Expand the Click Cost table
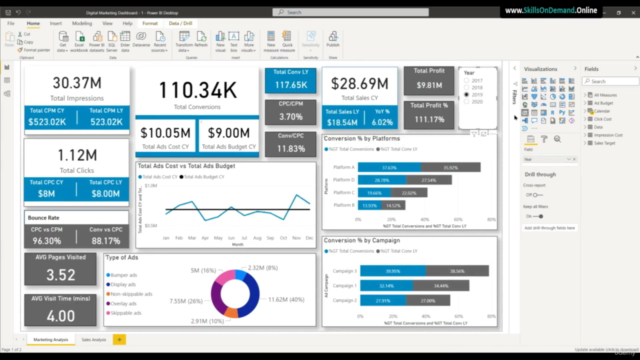The image size is (640, 360). pyautogui.click(x=585, y=119)
